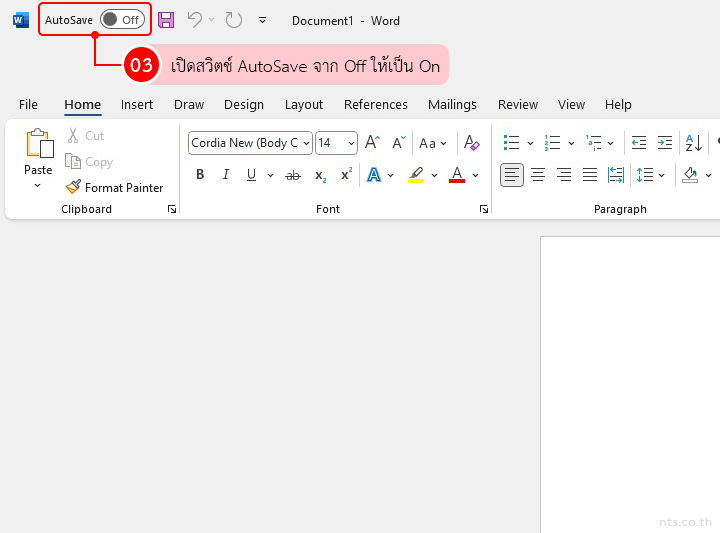Click the Subscript icon
Viewport: 720px width, 533px height.
tap(320, 175)
